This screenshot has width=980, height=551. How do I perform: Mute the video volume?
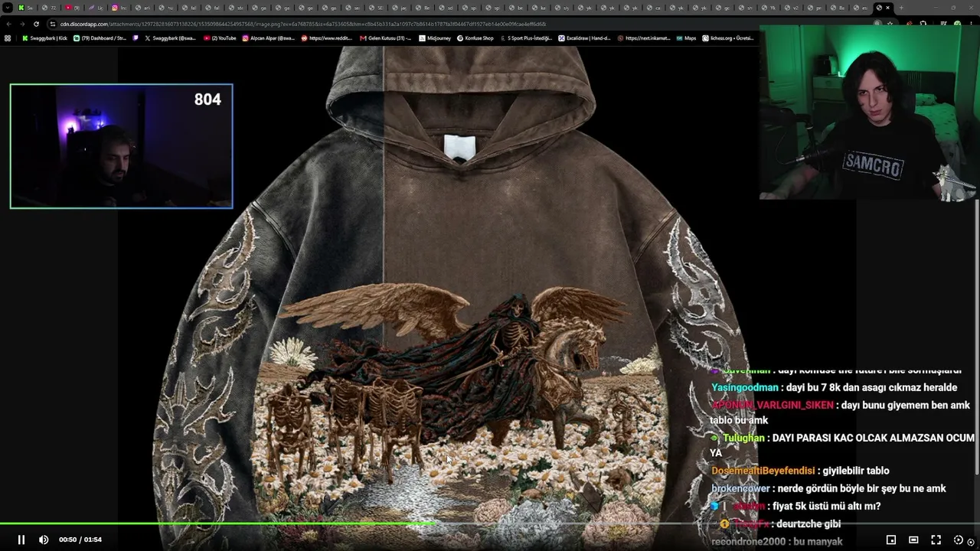coord(44,540)
